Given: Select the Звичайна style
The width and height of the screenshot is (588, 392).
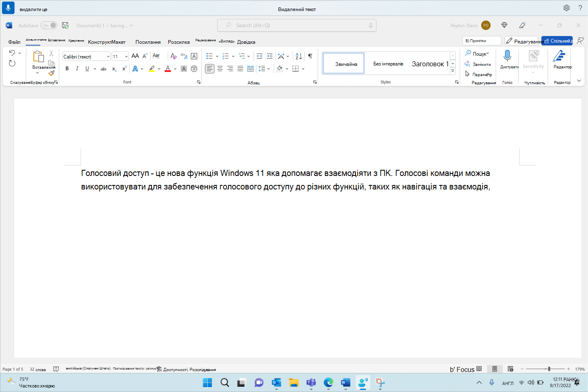Looking at the screenshot, I should (x=344, y=64).
